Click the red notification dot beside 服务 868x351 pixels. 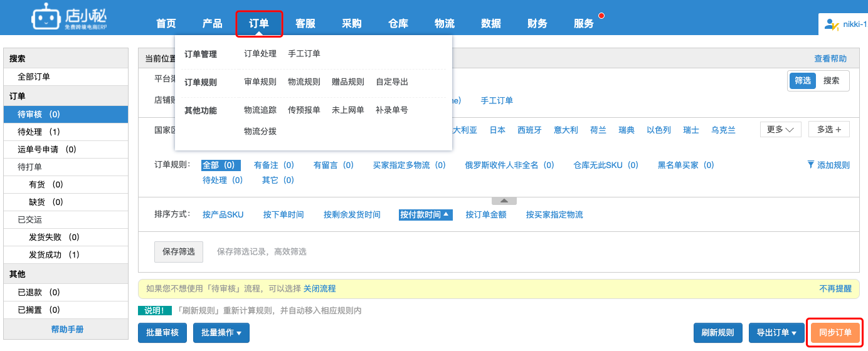(601, 16)
